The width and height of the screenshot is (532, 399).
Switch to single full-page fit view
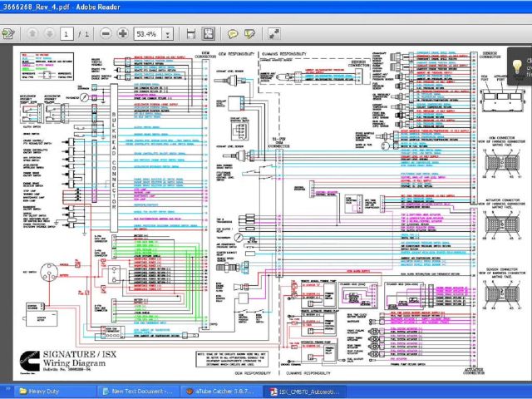click(x=208, y=34)
